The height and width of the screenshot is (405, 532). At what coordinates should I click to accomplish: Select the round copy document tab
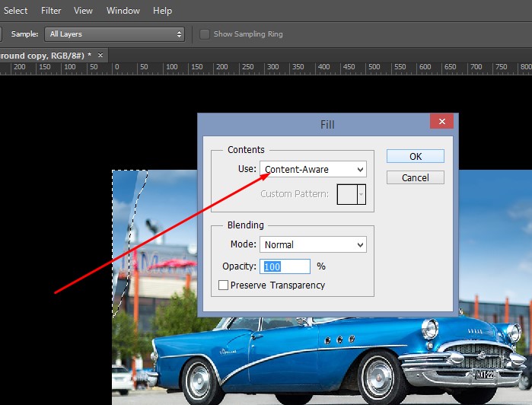click(46, 56)
